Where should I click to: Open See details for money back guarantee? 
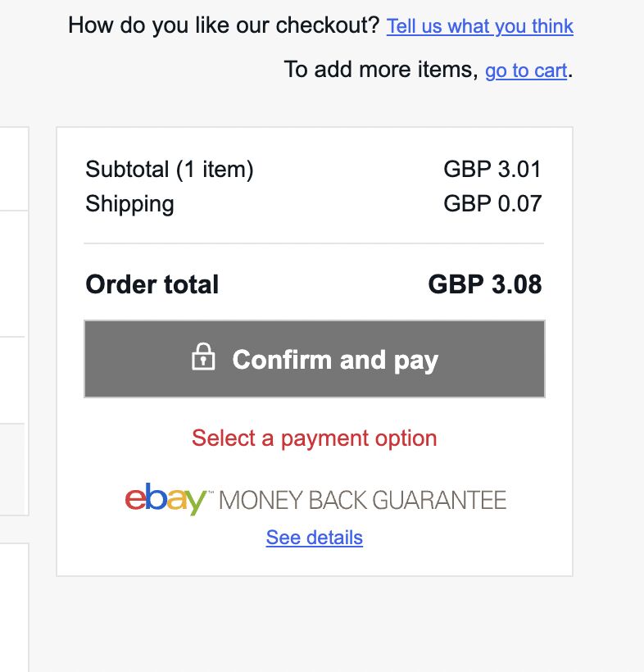click(x=314, y=538)
